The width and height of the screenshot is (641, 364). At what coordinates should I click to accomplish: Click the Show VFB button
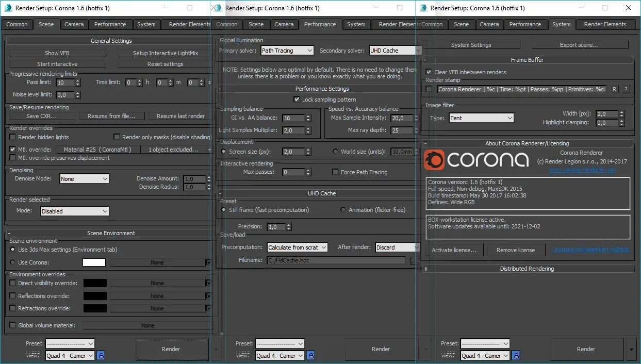[x=57, y=53]
